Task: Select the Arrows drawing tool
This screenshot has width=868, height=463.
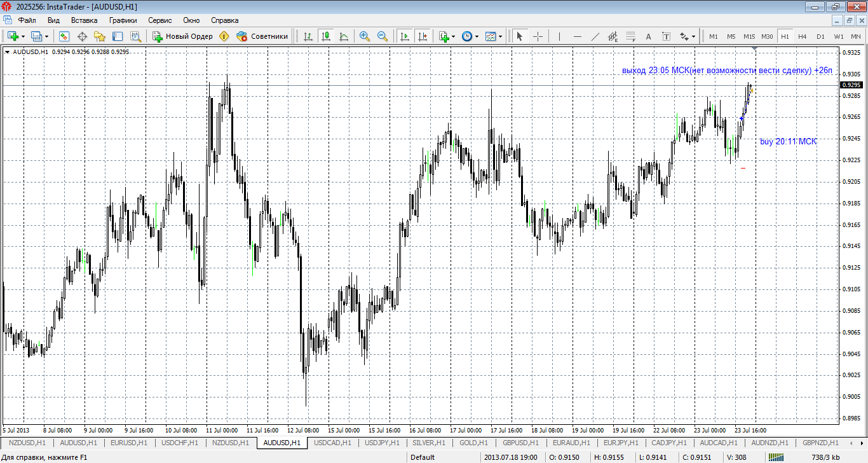Action: coord(684,36)
